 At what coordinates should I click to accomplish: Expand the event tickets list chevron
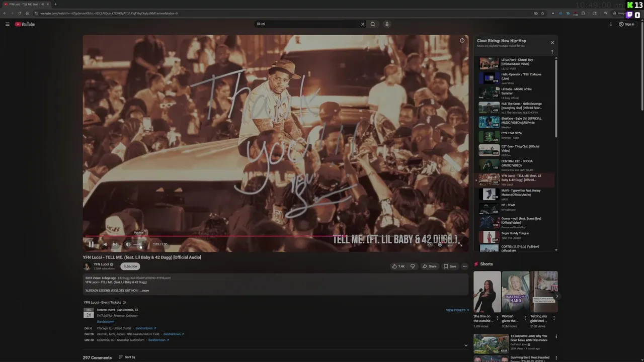pyautogui.click(x=466, y=345)
